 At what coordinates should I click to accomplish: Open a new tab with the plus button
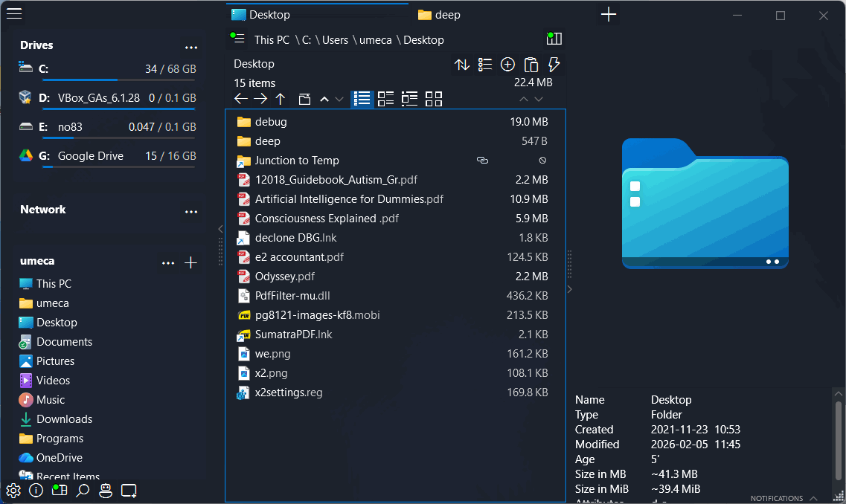[609, 14]
